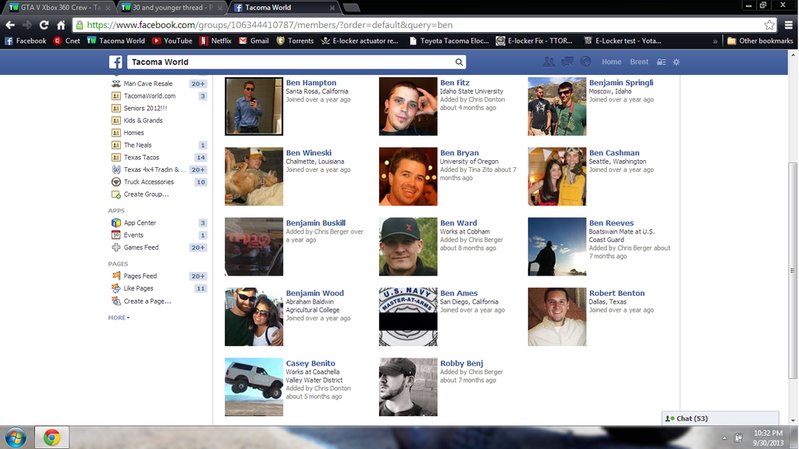
Task: Open the privacy shortcuts icon in the Facebook header
Action: (661, 62)
